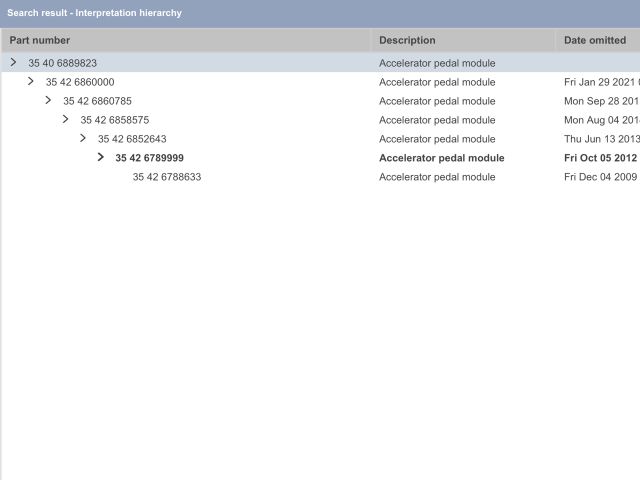Collapse the 35 40 6889823 tree row

pos(13,62)
